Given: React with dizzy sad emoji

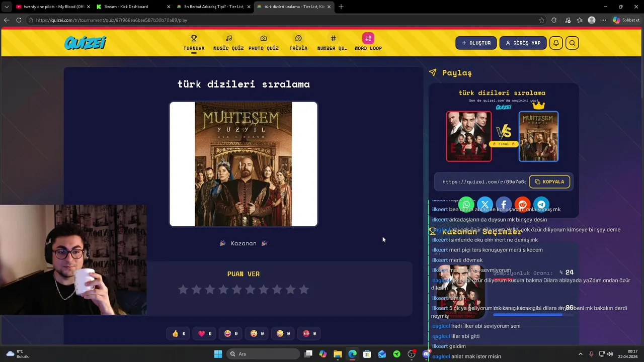Looking at the screenshot, I should point(283,333).
